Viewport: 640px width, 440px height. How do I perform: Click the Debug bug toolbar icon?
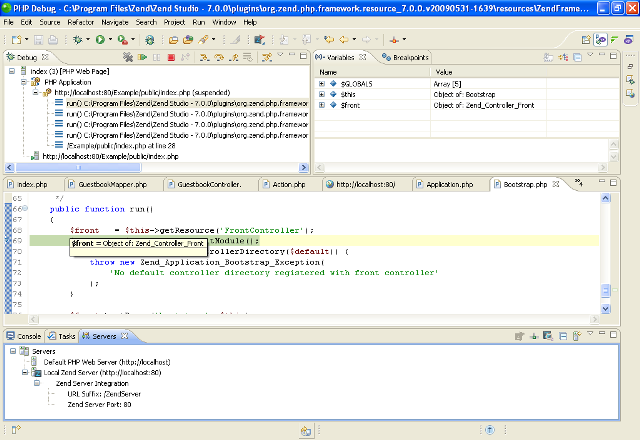pos(78,40)
